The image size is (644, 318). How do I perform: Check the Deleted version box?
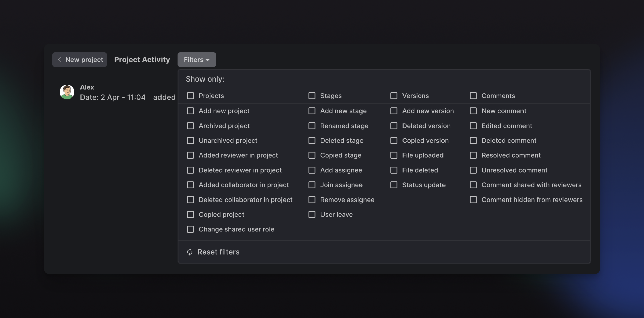pos(394,126)
